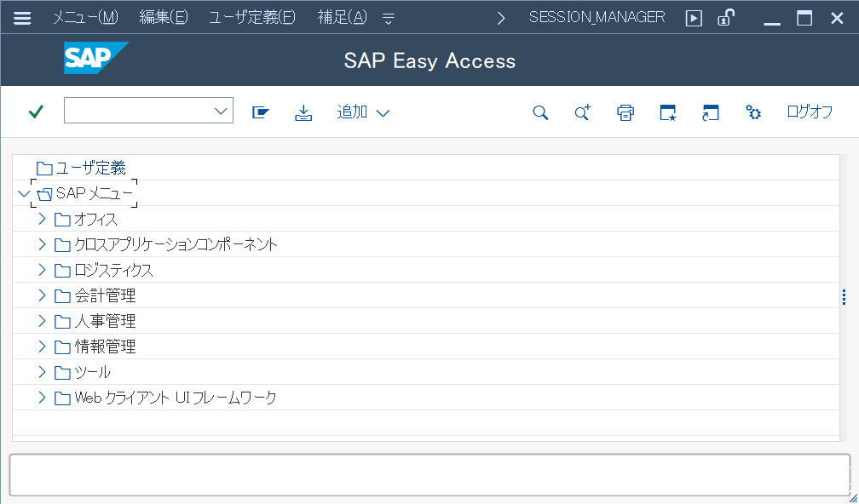Save to local file with download icon
This screenshot has width=859, height=504.
pyautogui.click(x=303, y=112)
